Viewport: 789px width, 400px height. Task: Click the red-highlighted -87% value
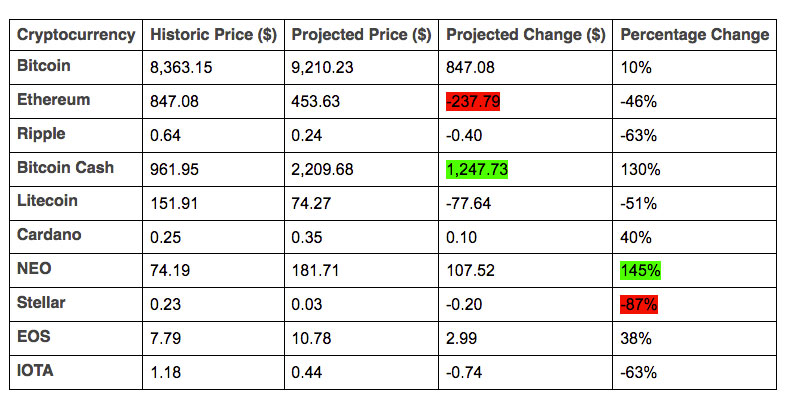[639, 304]
